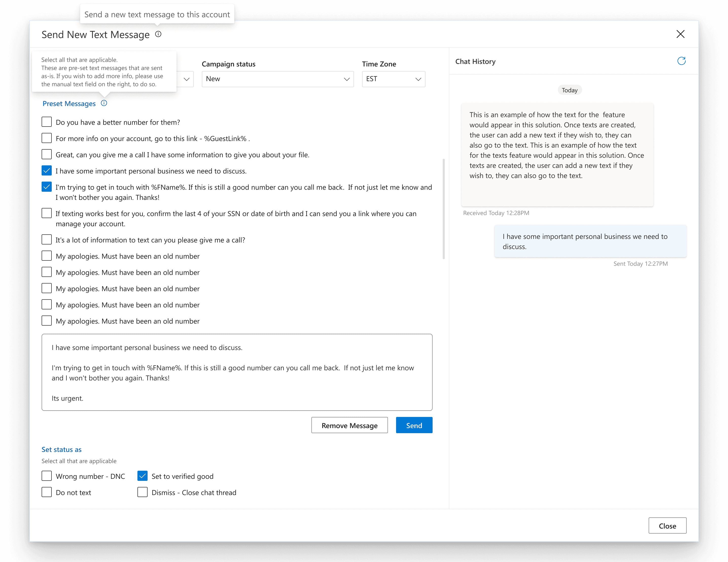
Task: Uncheck Set to verified good
Action: coord(142,476)
